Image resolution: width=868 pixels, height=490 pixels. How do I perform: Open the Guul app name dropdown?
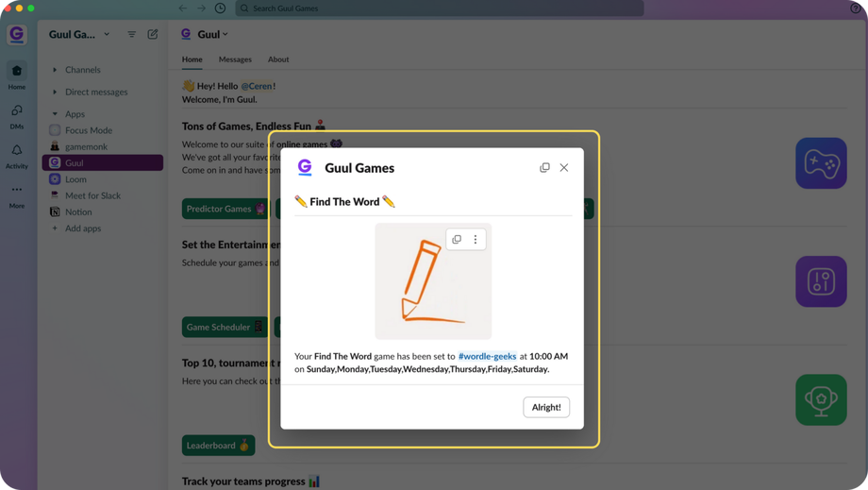click(x=212, y=34)
